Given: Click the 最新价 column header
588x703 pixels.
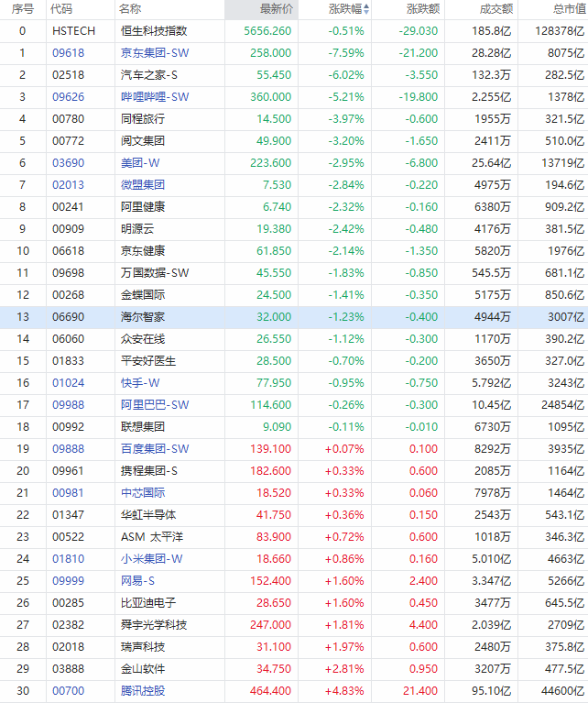Looking at the screenshot, I should (x=276, y=9).
